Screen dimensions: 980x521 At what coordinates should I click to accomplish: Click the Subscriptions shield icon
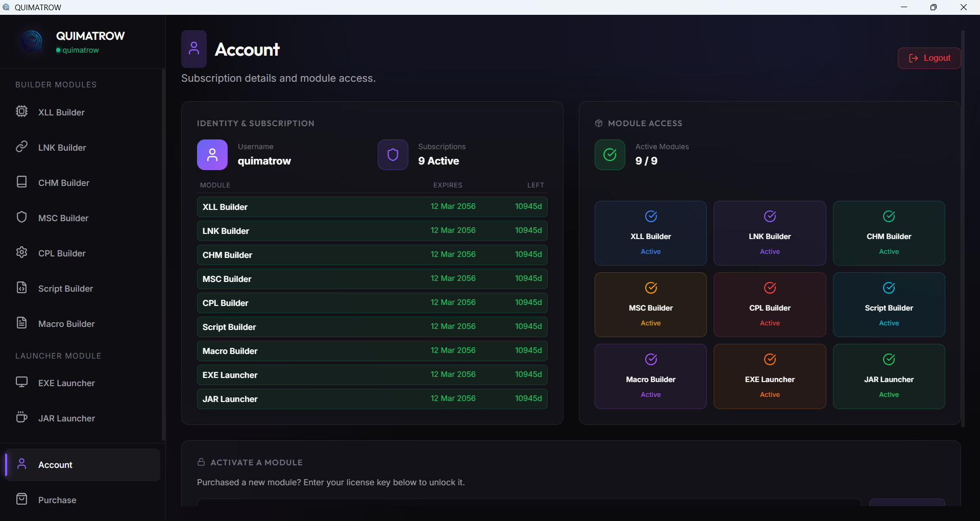[393, 155]
